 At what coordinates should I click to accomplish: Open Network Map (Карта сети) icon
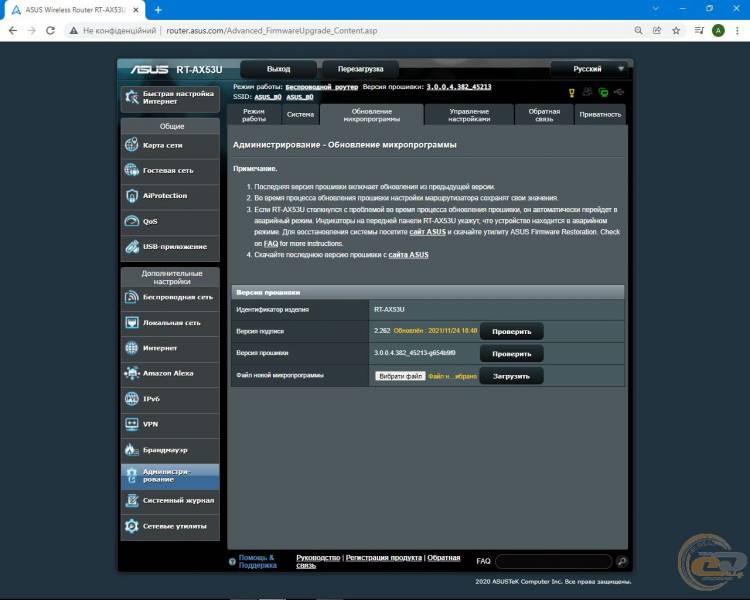tap(132, 144)
